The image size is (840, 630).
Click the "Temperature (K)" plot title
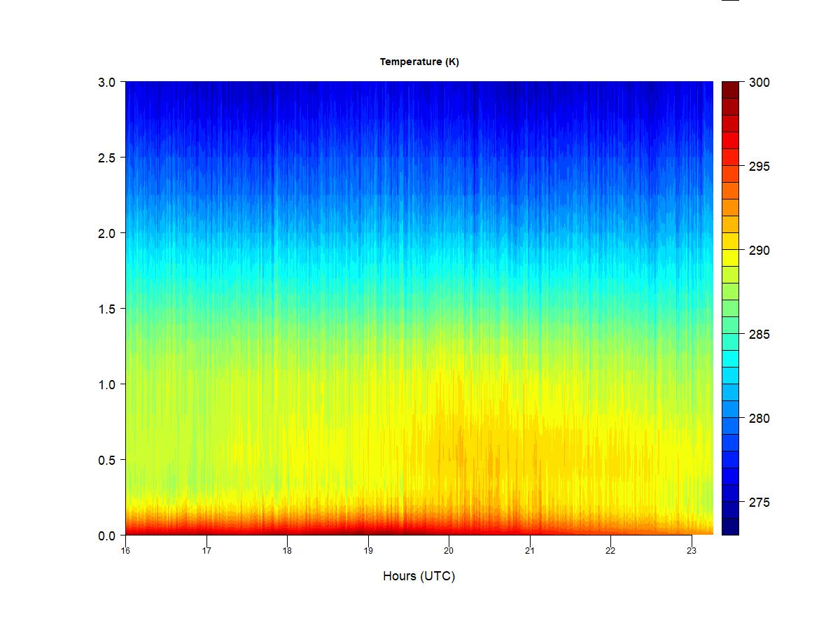click(x=419, y=62)
